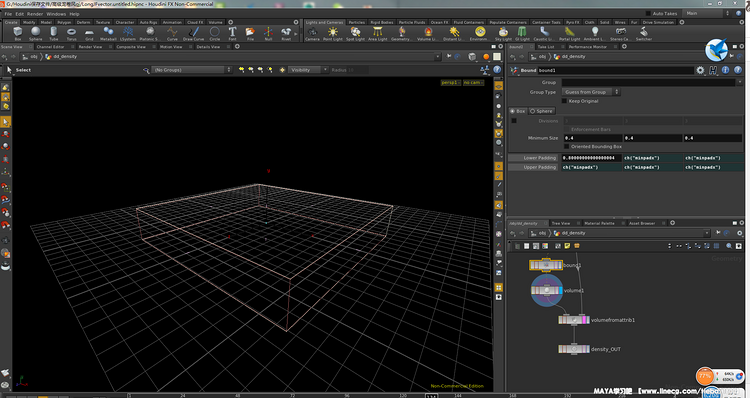Open the Group Type dropdown
Image resolution: width=750 pixels, height=398 pixels.
coord(591,92)
